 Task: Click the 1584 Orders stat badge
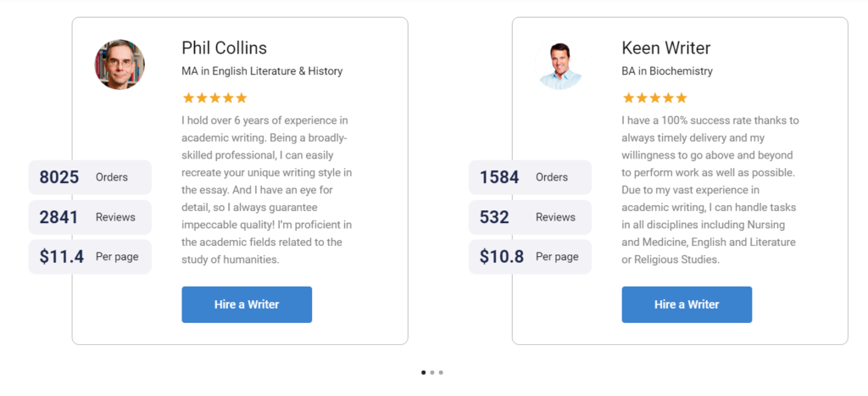coord(530,177)
